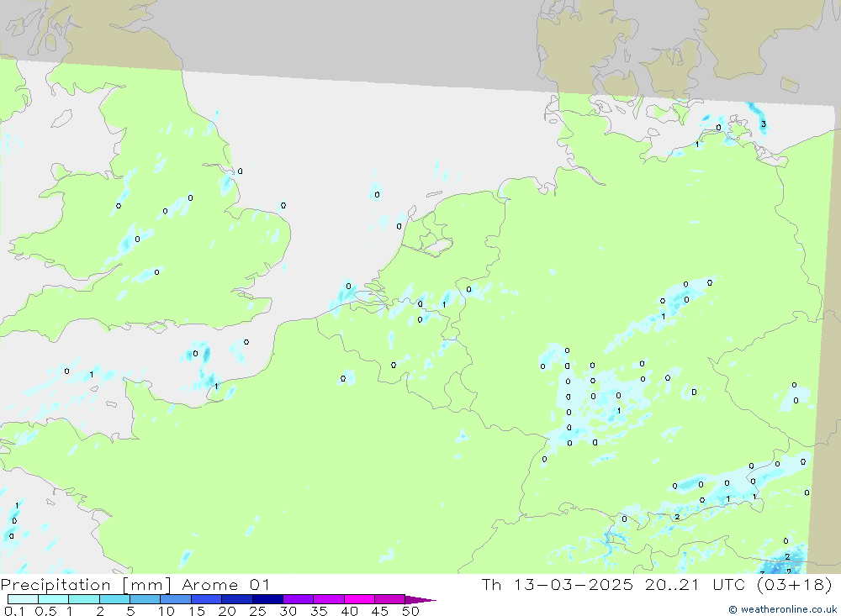Click the 'Precipitation [mm] Arome 01' title
The image size is (841, 616).
[x=135, y=585]
